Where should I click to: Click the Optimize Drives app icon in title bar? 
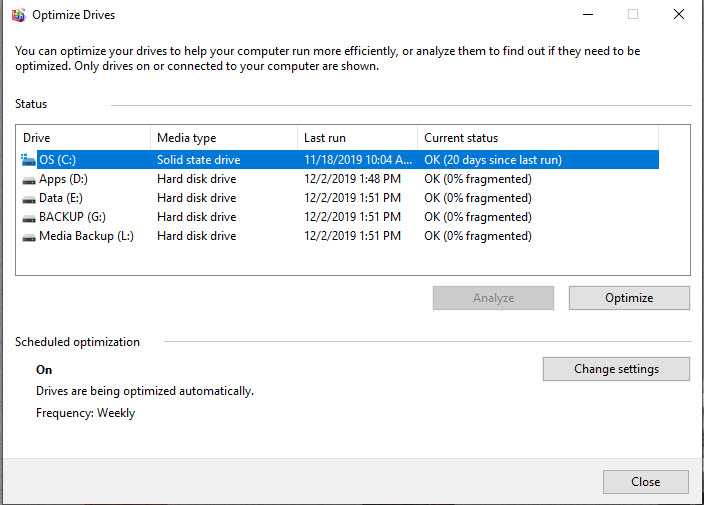point(17,15)
